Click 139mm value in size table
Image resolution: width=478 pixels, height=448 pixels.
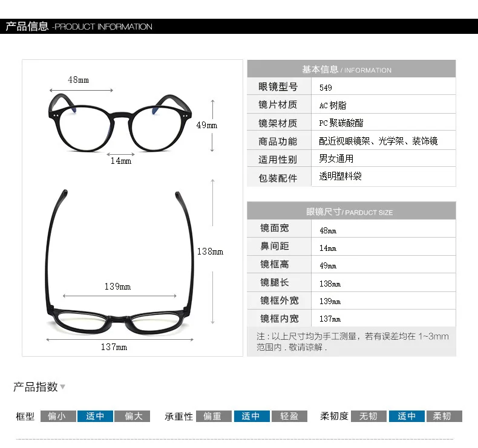pos(330,301)
